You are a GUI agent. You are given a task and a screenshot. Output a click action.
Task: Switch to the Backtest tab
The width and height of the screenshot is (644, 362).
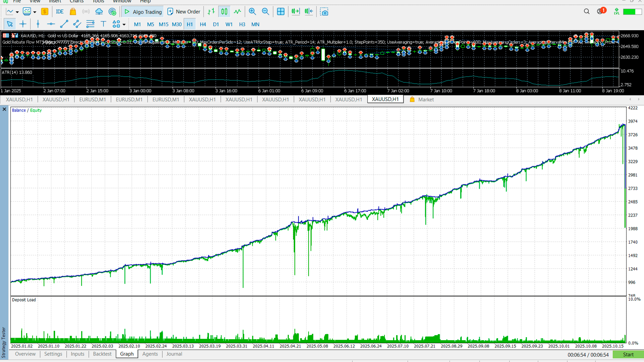click(x=102, y=354)
